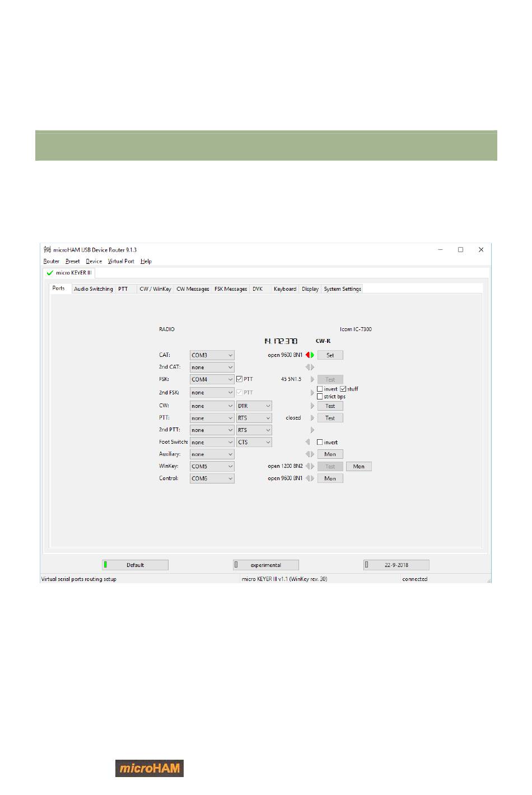Switch to the System Settings tab

point(342,289)
